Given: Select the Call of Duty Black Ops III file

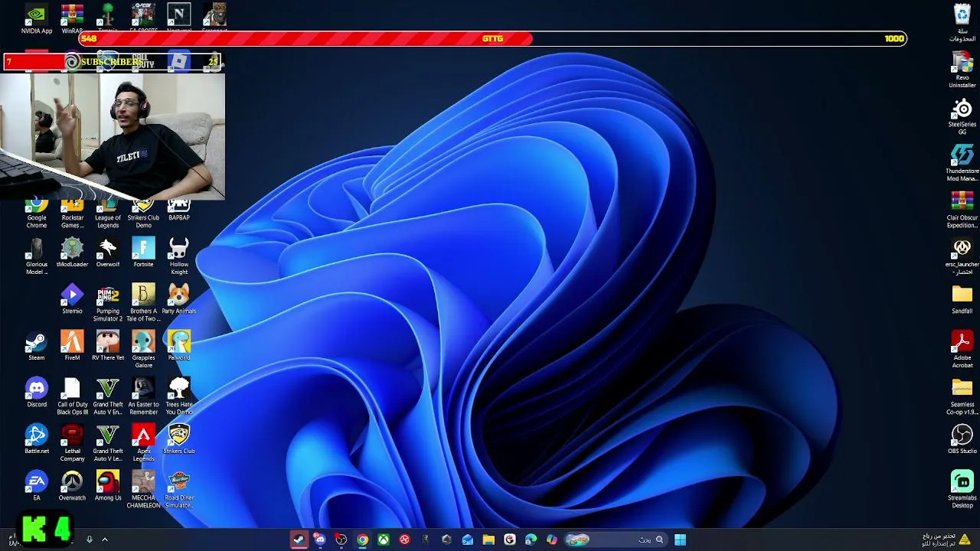Looking at the screenshot, I should click(x=72, y=396).
